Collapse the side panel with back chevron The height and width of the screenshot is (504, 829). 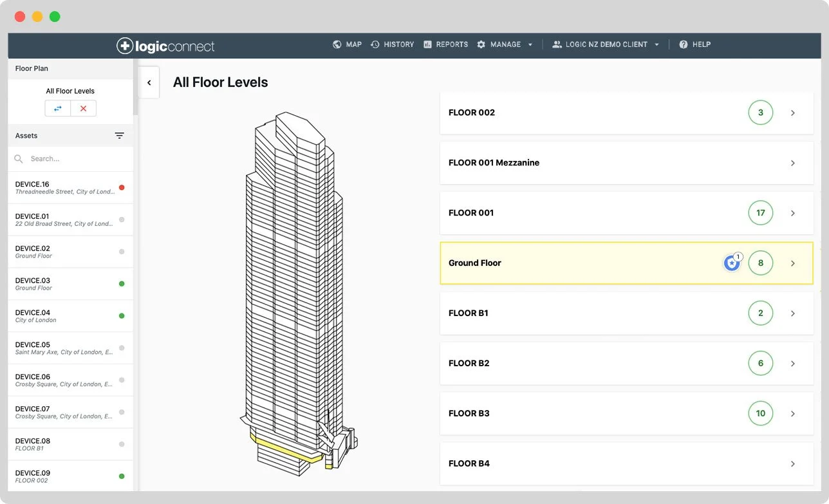pos(149,82)
